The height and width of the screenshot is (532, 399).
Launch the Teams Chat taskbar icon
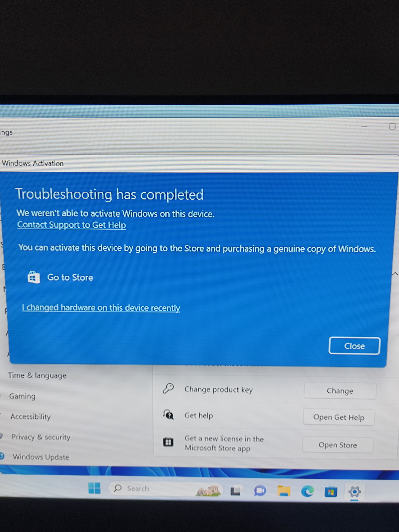[260, 491]
